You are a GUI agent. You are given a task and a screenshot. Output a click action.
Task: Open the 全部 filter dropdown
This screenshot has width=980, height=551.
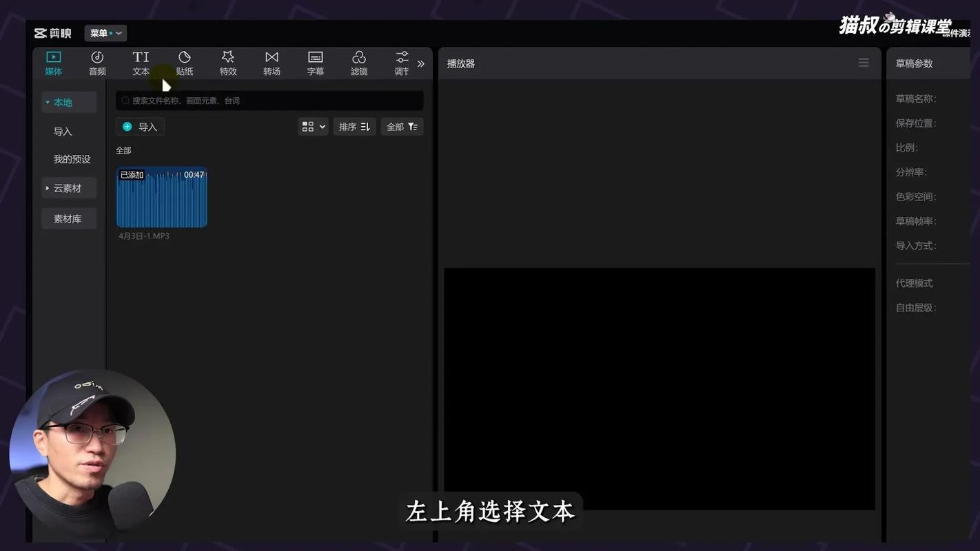(x=402, y=126)
